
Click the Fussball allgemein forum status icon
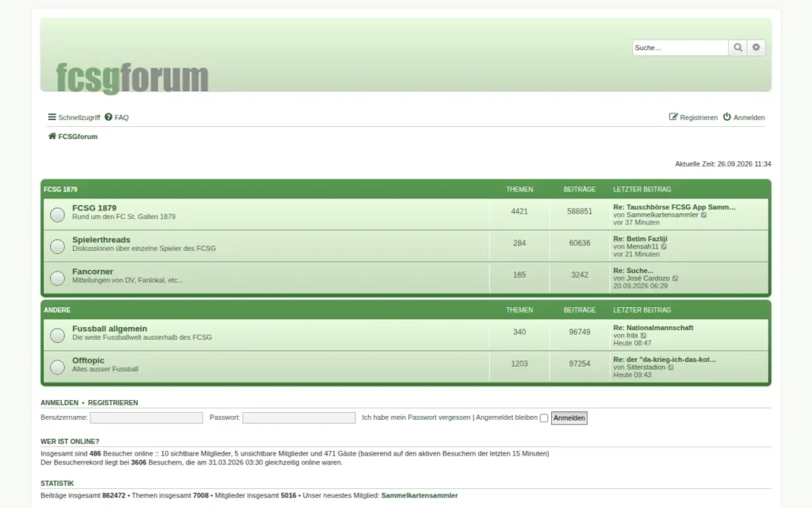57,336
